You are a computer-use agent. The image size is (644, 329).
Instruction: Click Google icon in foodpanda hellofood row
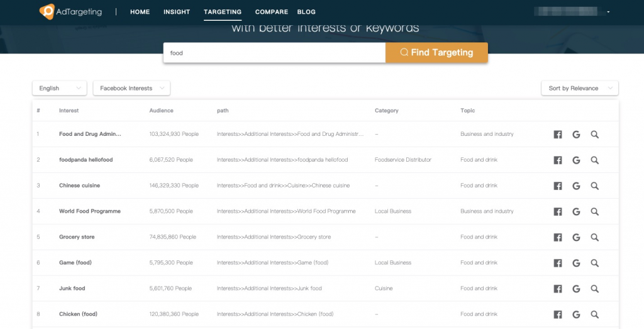pos(576,160)
